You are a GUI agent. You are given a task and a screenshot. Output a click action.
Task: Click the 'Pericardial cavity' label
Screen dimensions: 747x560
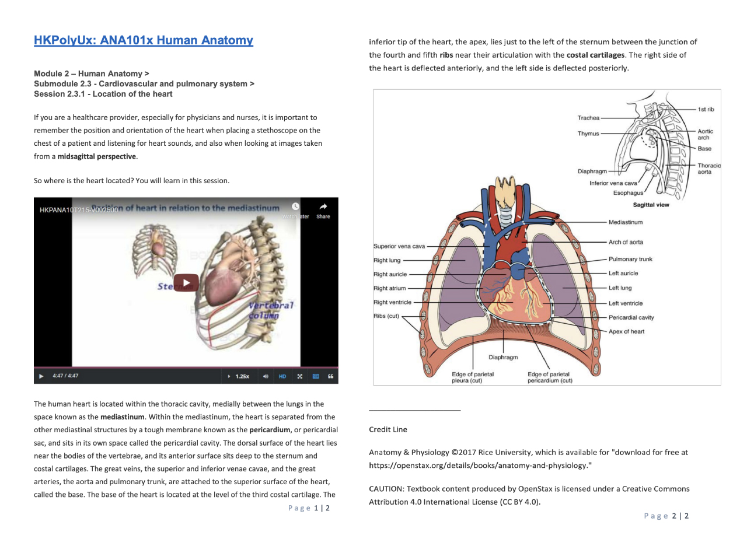coord(631,317)
